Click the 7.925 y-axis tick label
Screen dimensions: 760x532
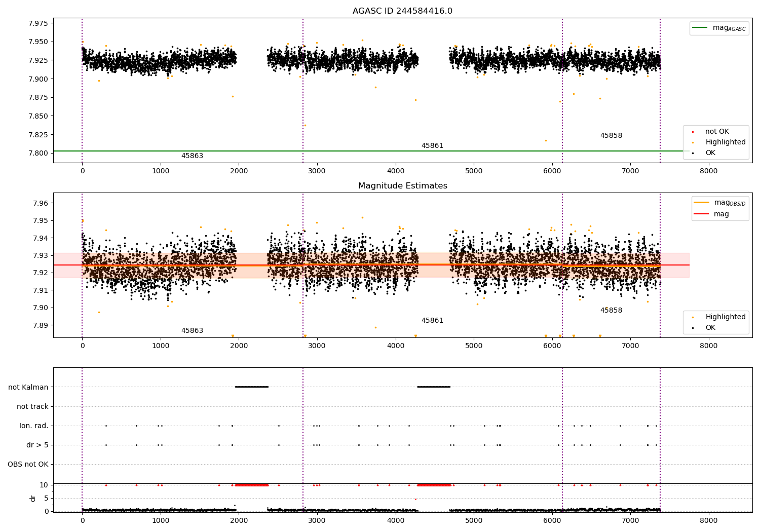(x=39, y=60)
